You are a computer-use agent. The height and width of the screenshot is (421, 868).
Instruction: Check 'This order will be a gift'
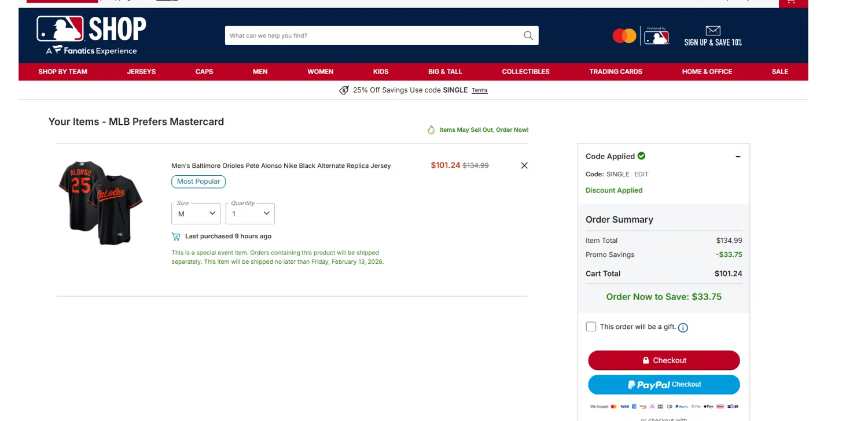(x=591, y=327)
